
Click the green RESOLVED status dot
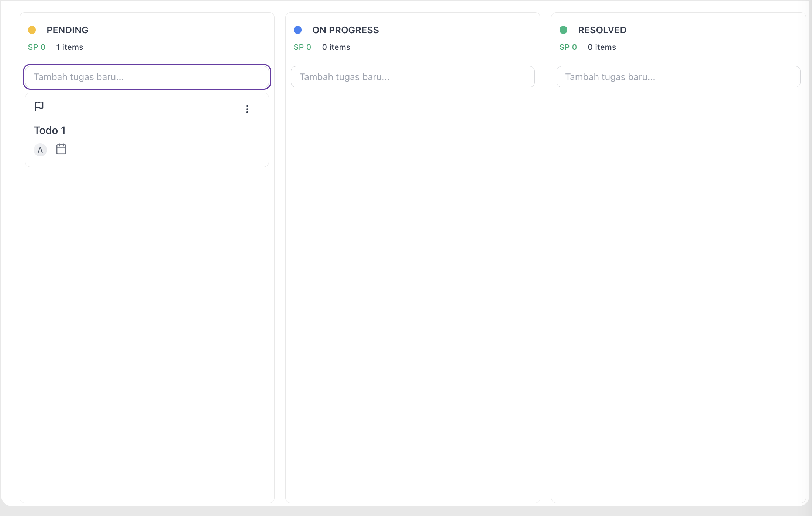click(564, 30)
